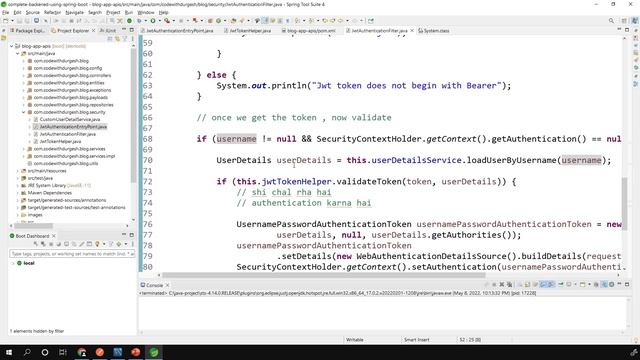Viewport: 640px width, 360px height.
Task: Open the Refactor menu
Action: [52, 13]
